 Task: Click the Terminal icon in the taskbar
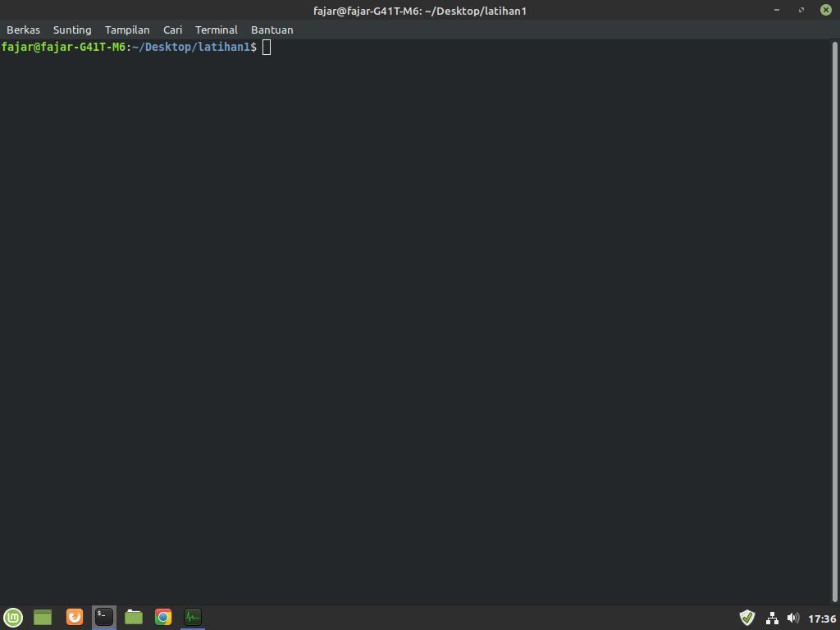tap(104, 618)
